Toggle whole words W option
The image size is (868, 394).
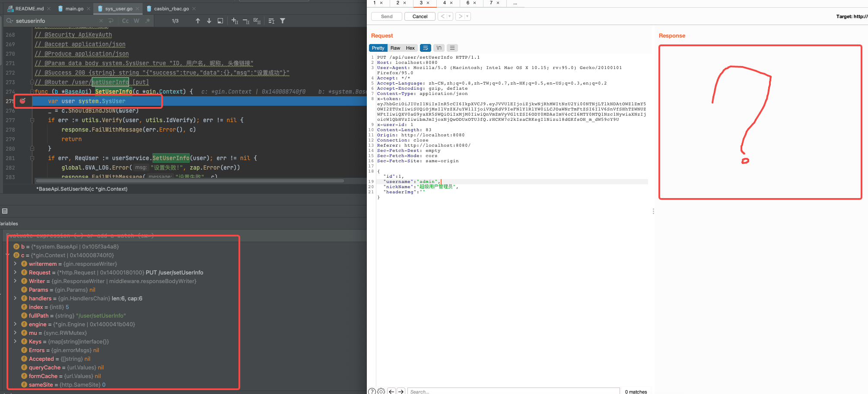137,21
